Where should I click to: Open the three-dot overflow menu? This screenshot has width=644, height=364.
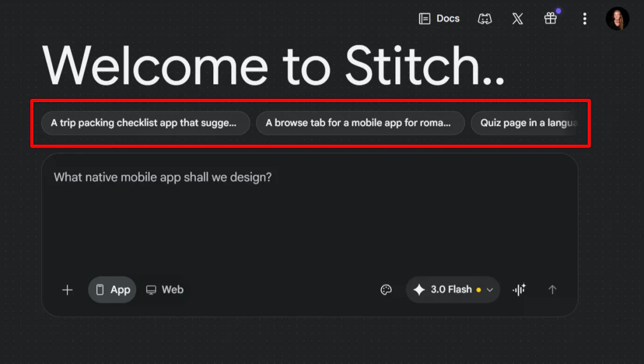tap(585, 18)
